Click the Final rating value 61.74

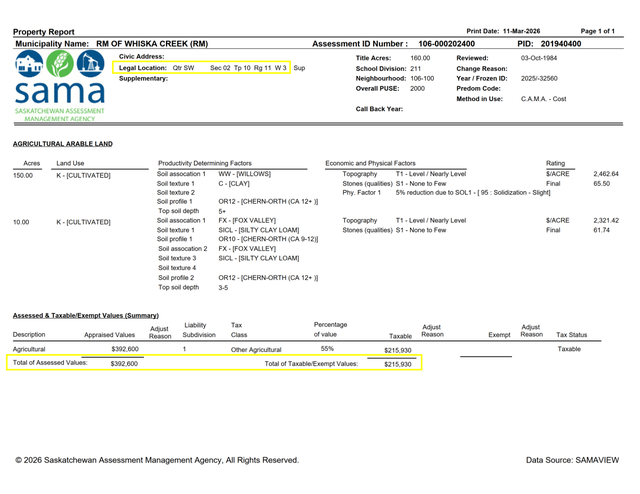click(x=602, y=231)
